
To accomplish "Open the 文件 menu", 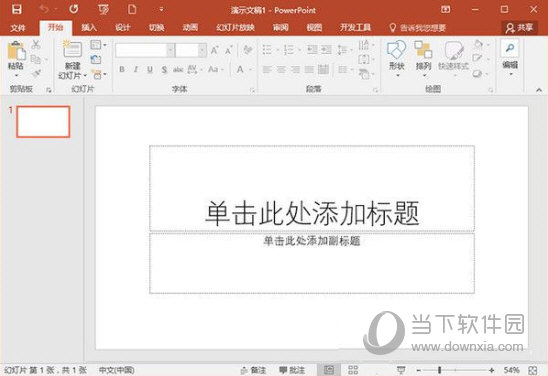I will point(18,28).
